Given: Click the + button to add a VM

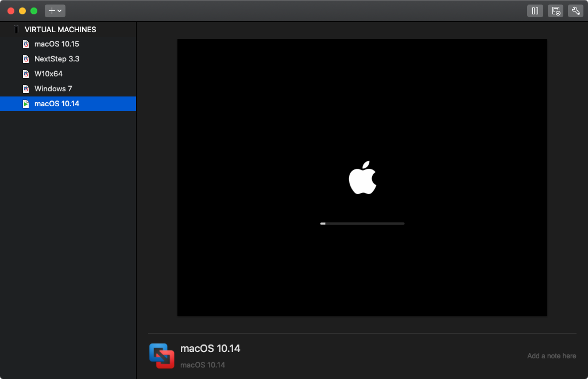Looking at the screenshot, I should pos(51,10).
